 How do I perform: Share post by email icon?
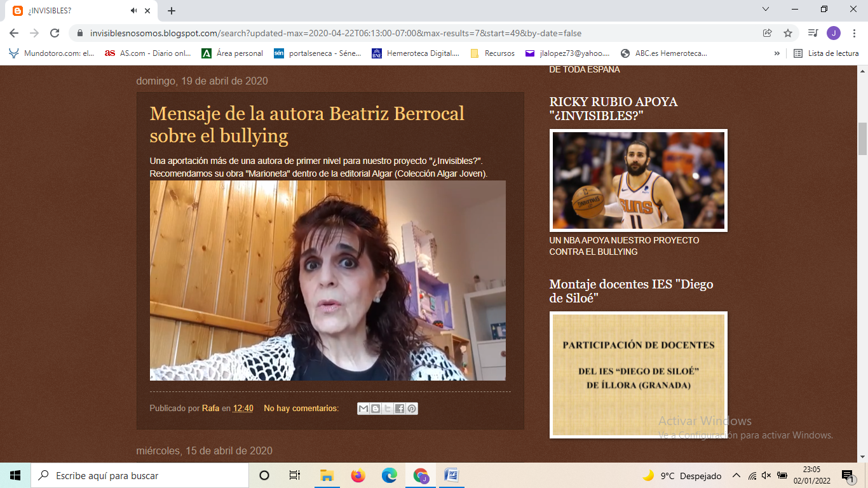363,409
